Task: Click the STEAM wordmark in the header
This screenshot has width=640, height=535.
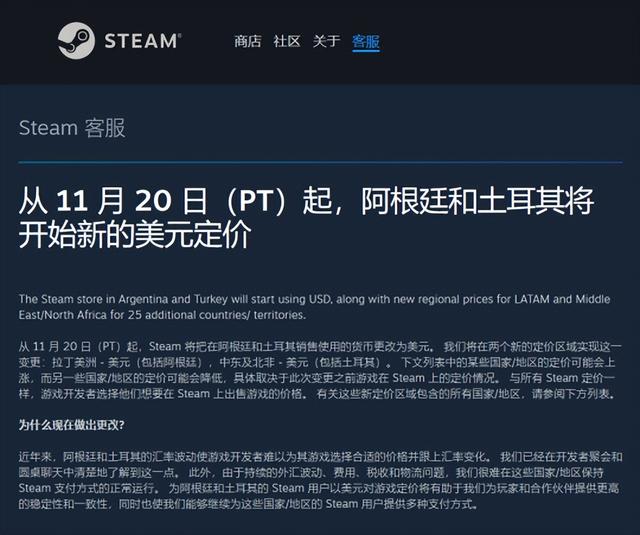Action: 142,41
